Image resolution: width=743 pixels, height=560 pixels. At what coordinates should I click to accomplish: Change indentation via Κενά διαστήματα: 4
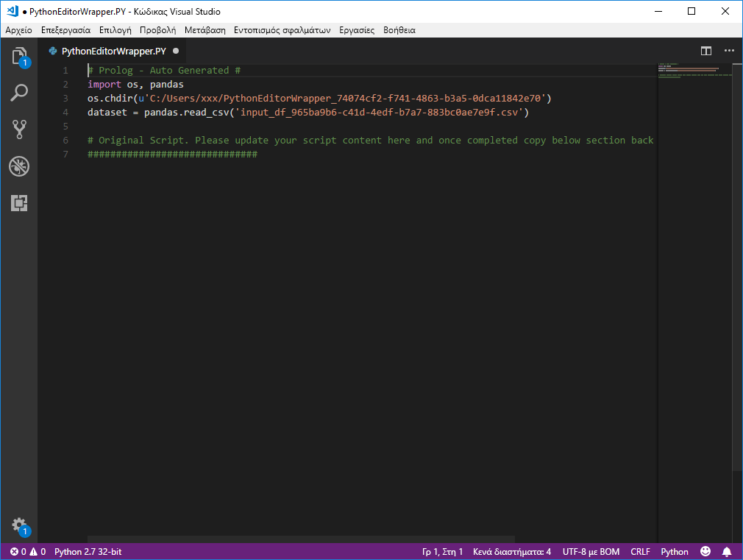[x=512, y=551]
